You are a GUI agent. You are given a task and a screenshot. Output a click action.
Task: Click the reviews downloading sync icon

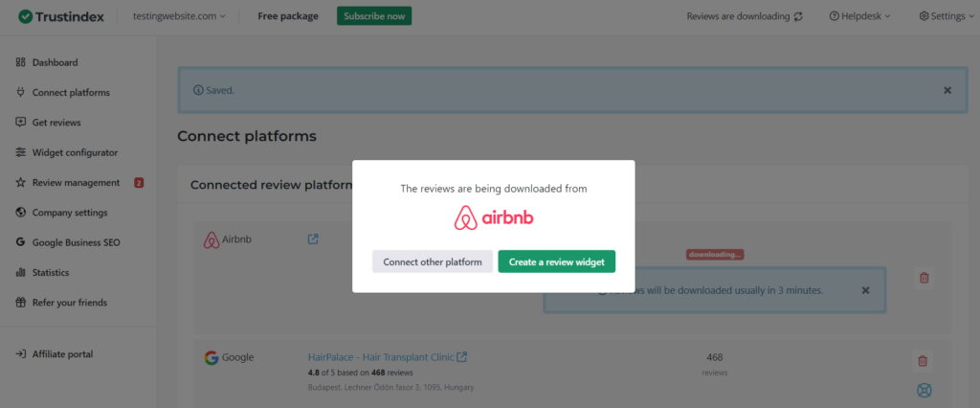pos(799,16)
